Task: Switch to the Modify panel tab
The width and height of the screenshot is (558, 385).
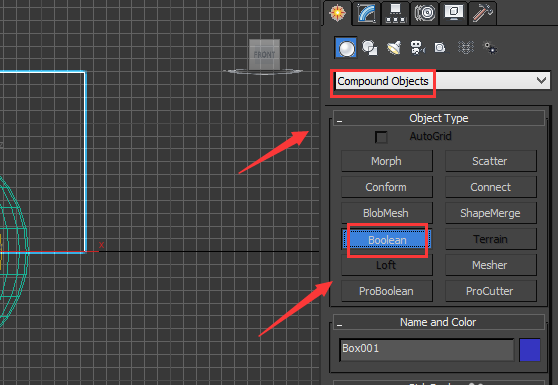Action: [367, 13]
